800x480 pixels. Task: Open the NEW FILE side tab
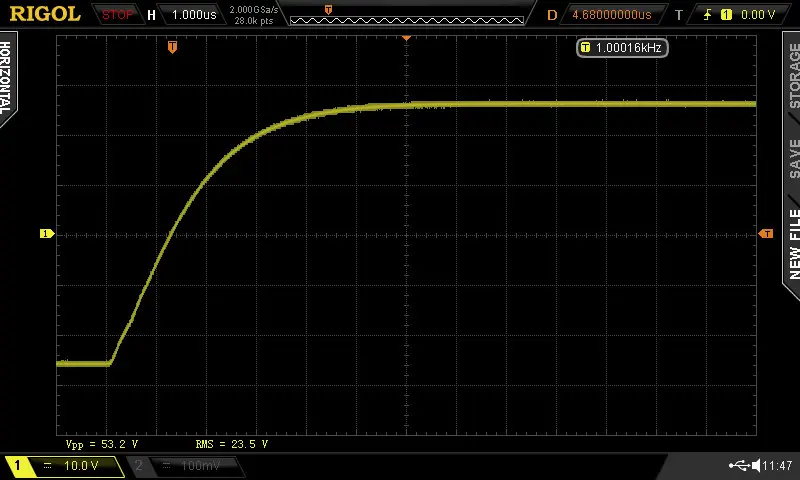[x=793, y=244]
